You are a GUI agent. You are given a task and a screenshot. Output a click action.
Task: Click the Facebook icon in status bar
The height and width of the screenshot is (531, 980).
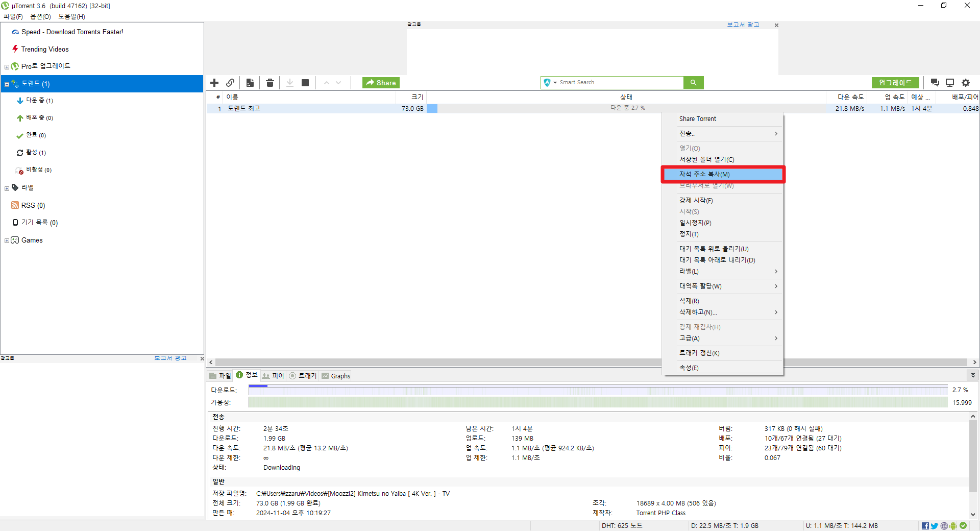click(925, 526)
